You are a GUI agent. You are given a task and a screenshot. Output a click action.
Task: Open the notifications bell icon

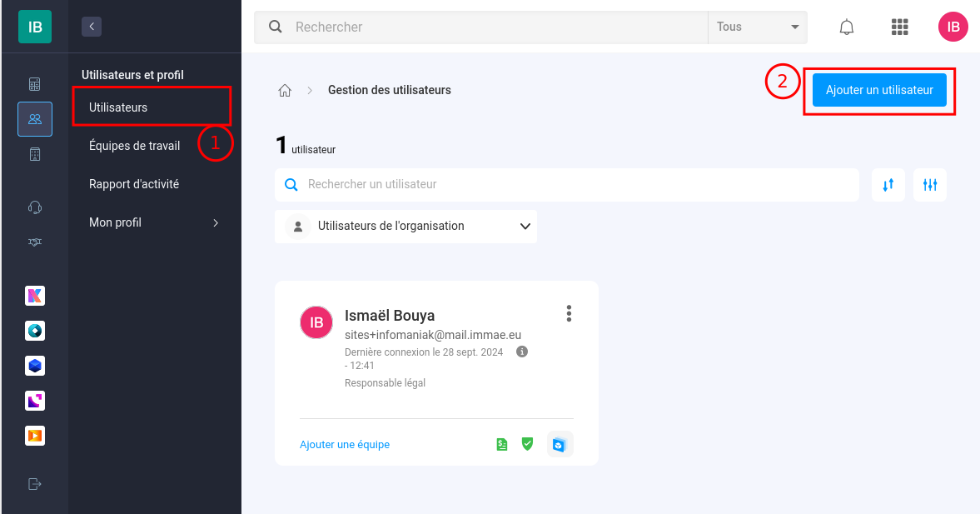[846, 27]
